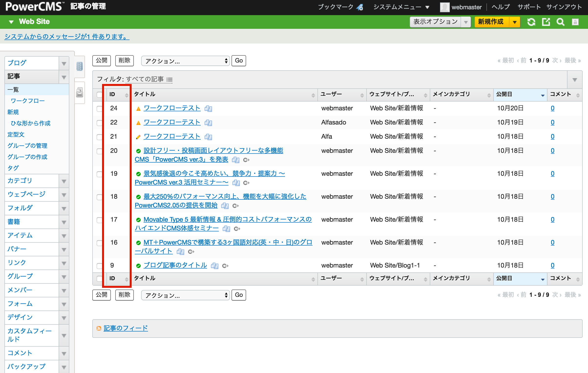Click the top 削除 button
588x373 pixels.
point(125,61)
